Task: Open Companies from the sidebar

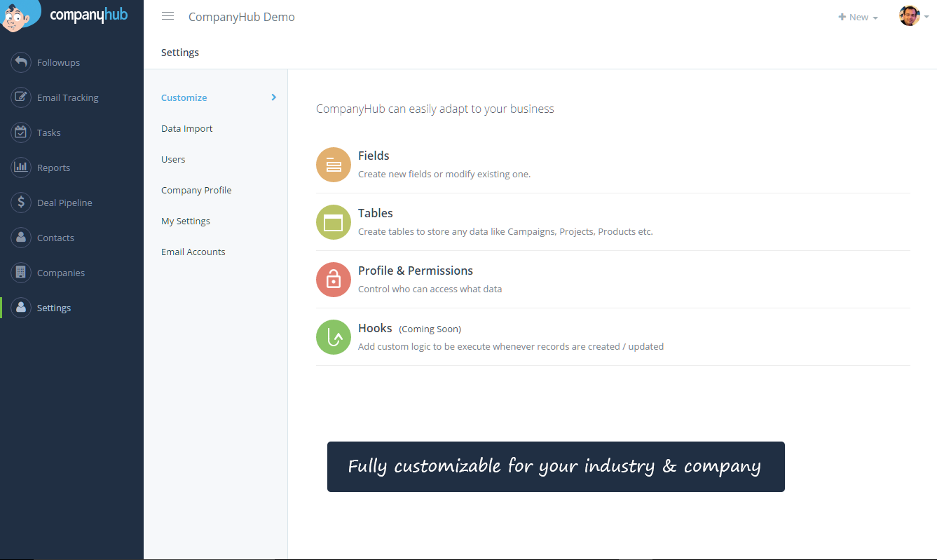Action: point(61,273)
